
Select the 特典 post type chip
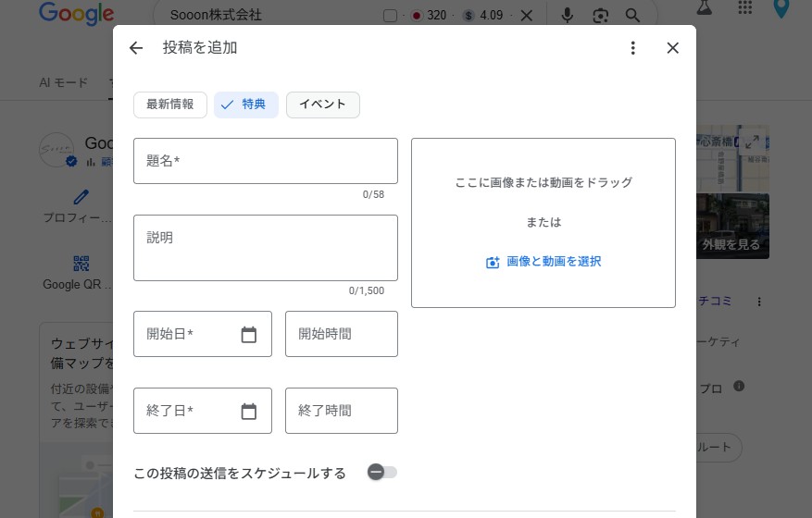(246, 105)
